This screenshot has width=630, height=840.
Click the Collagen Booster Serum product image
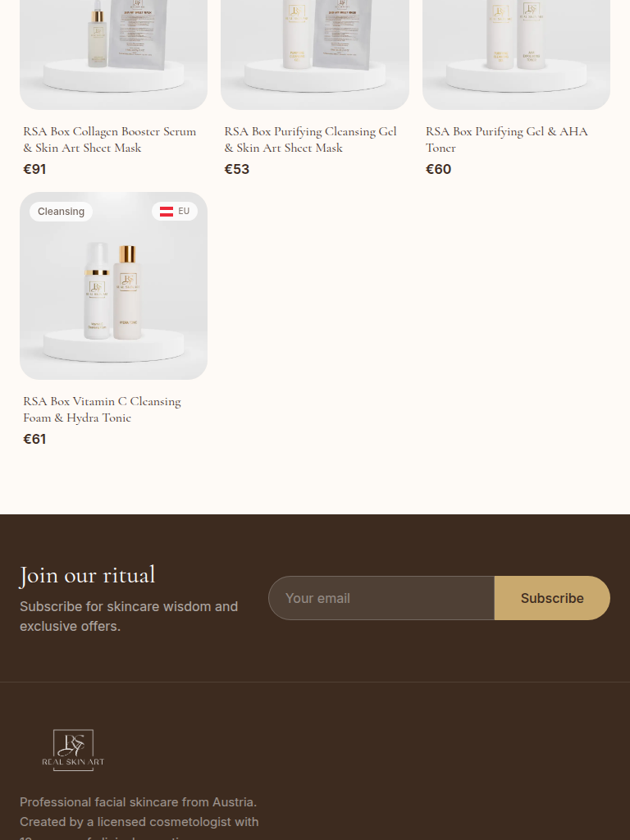click(x=113, y=55)
